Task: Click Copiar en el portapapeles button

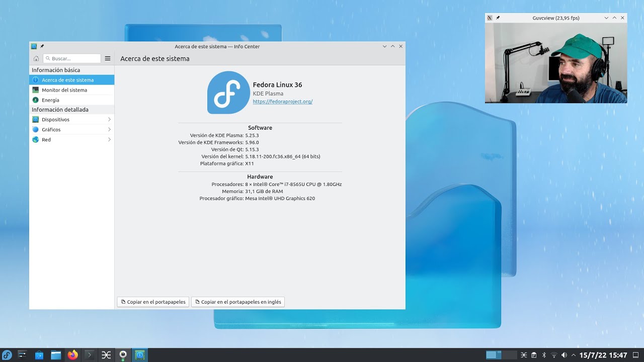Action: 153,302
